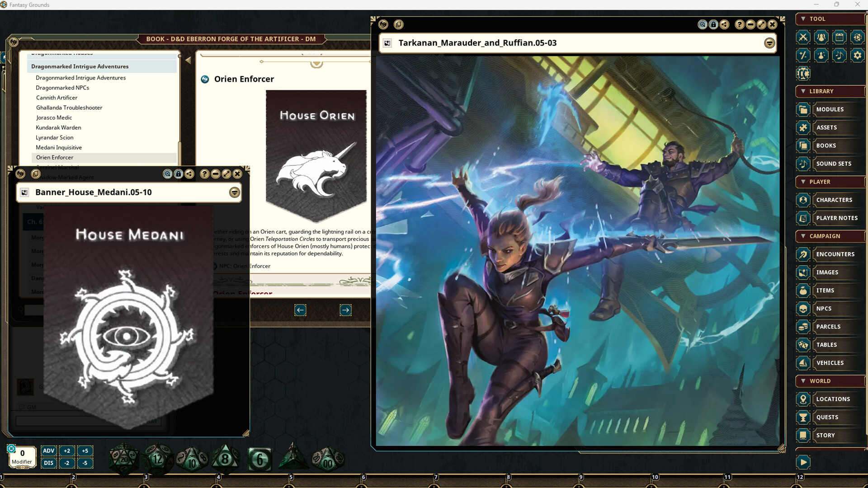Open the Sound music-note tool
The height and width of the screenshot is (488, 868).
pyautogui.click(x=839, y=55)
